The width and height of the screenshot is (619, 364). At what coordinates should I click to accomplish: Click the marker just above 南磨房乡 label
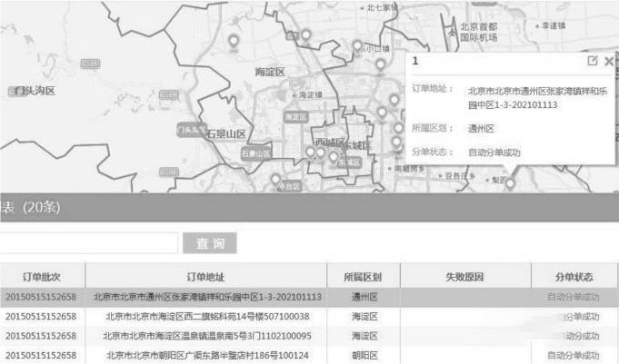point(396,143)
